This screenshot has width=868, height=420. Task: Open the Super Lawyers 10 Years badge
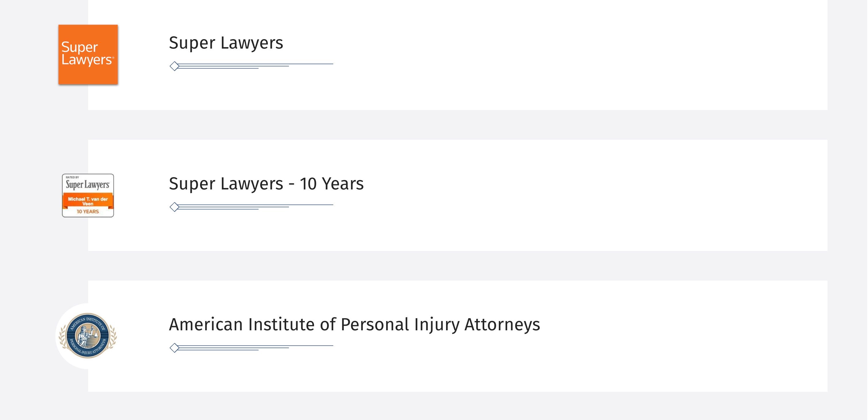click(x=88, y=195)
